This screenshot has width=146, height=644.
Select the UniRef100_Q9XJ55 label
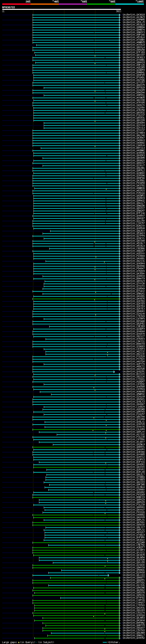pyautogui.click(x=134, y=563)
